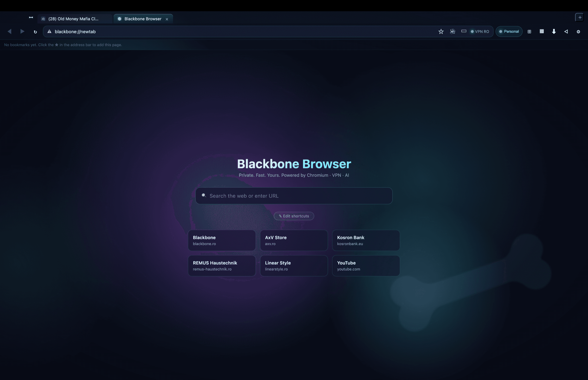The image size is (588, 380).
Task: Open downloads via the down arrow icon
Action: (554, 31)
